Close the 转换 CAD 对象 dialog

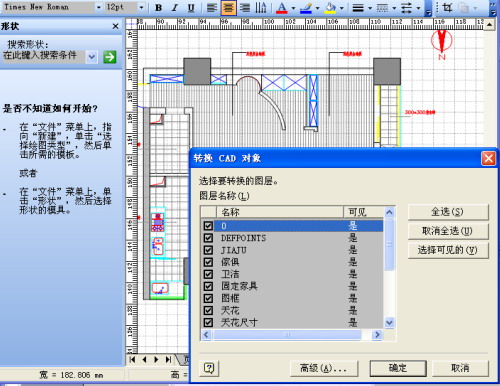tap(488, 158)
